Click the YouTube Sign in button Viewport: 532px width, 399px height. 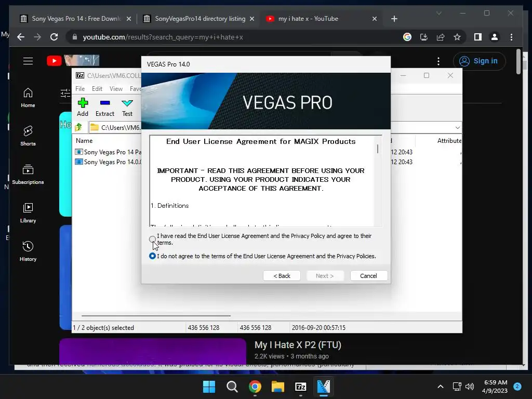tap(480, 61)
